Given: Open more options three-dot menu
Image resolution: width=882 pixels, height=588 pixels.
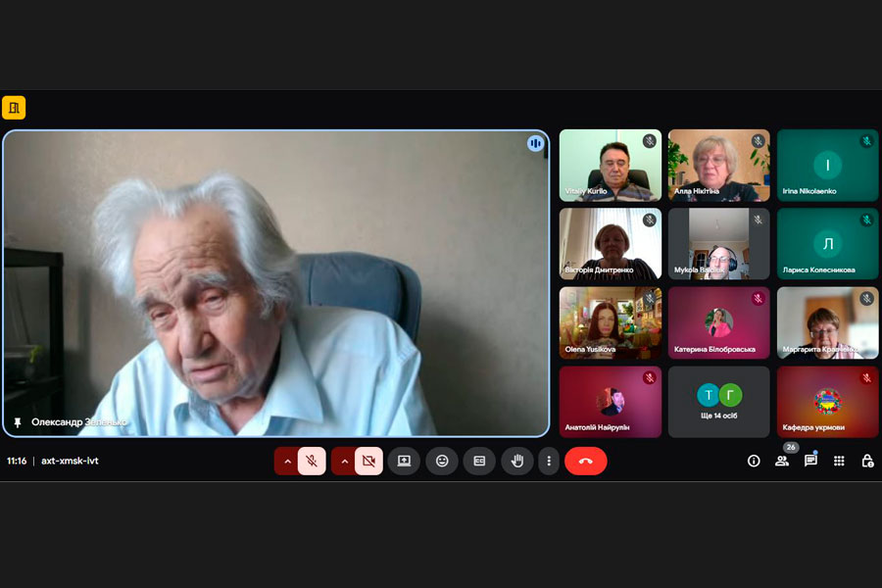Looking at the screenshot, I should pos(549,462).
